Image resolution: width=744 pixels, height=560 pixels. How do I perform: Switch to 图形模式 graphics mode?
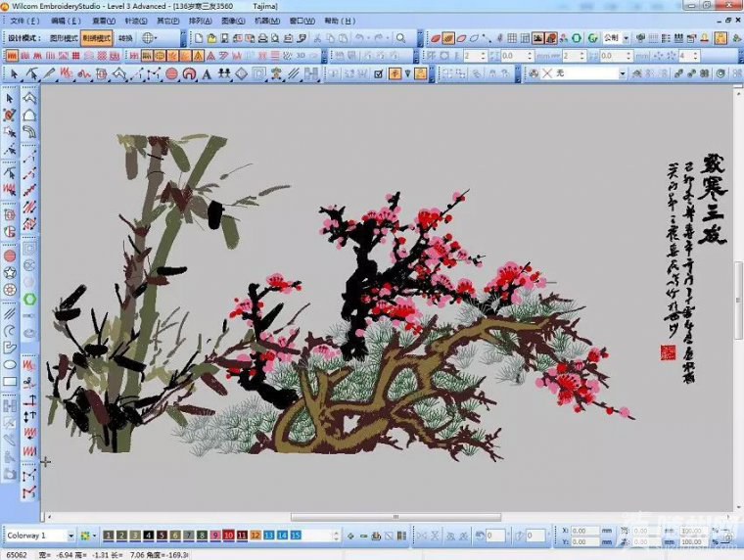[64, 38]
